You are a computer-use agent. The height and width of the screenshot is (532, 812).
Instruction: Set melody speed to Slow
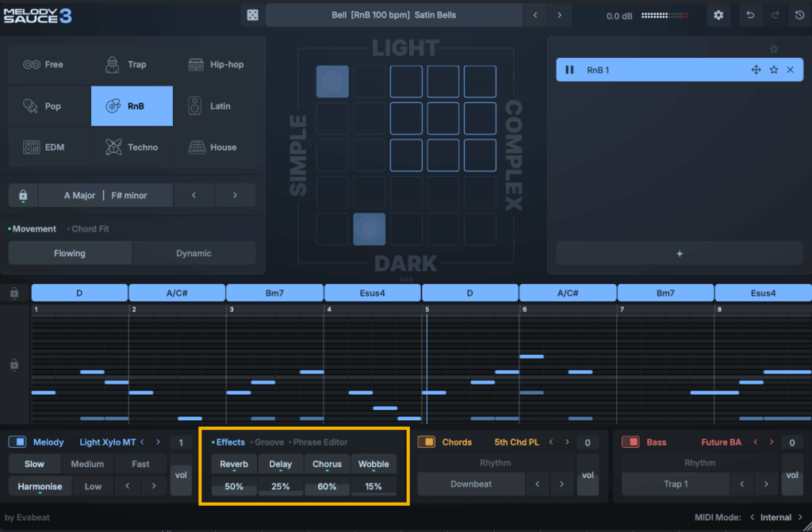tap(34, 464)
